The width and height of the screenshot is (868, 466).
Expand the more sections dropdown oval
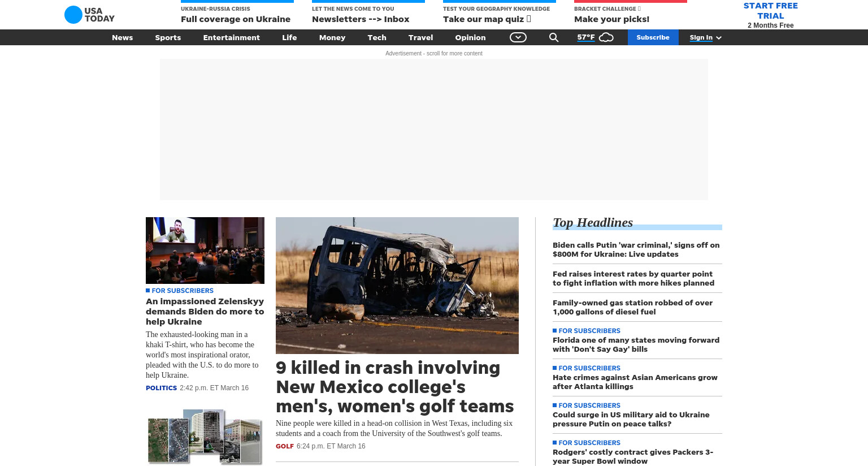coord(518,37)
